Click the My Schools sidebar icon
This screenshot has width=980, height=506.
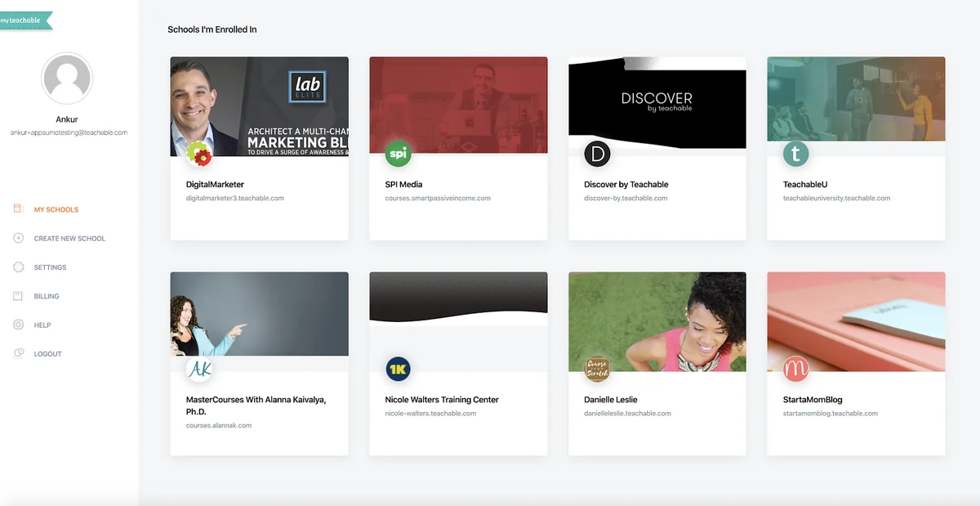point(18,209)
